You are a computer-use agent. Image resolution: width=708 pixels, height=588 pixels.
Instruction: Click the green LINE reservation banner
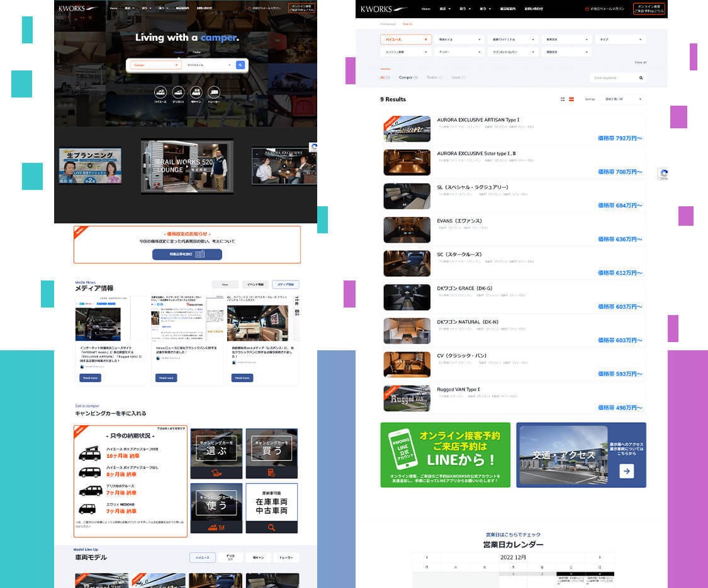(x=445, y=455)
